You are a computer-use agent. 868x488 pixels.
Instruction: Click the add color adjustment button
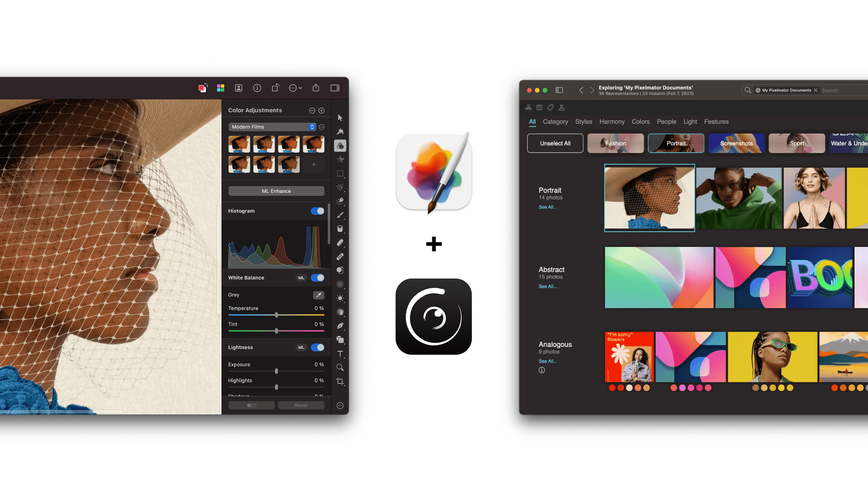tap(322, 110)
